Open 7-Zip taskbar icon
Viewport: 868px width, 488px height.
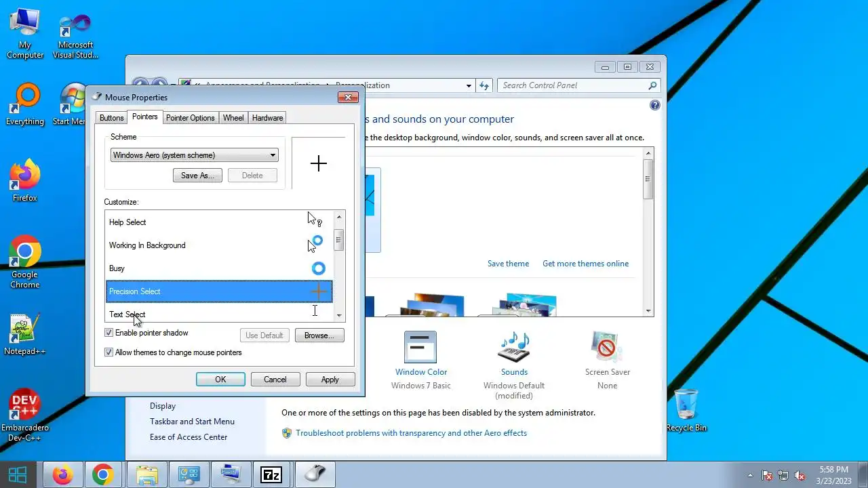272,475
